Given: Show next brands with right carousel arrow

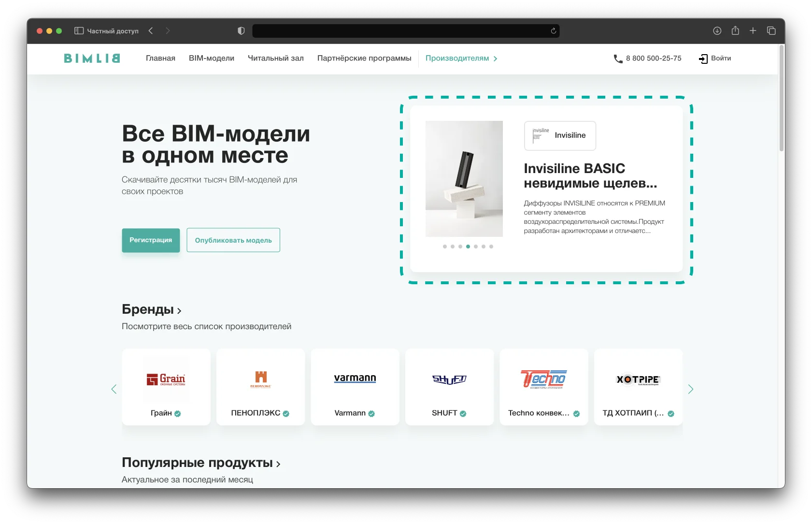Looking at the screenshot, I should point(691,389).
